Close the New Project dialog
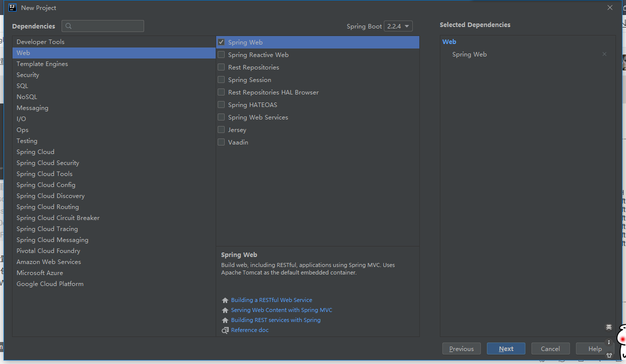Viewport: 626px width, 364px height. (609, 7)
